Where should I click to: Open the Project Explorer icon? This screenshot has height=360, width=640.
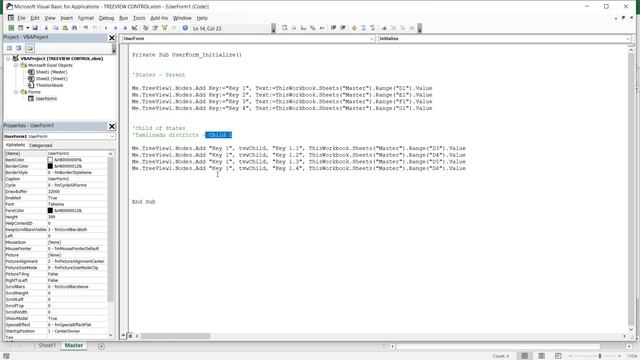point(146,28)
